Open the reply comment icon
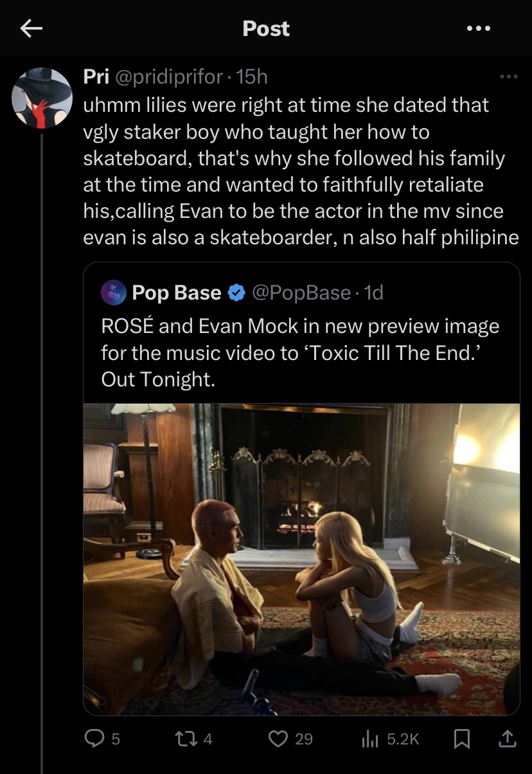This screenshot has width=532, height=774. pos(95,739)
